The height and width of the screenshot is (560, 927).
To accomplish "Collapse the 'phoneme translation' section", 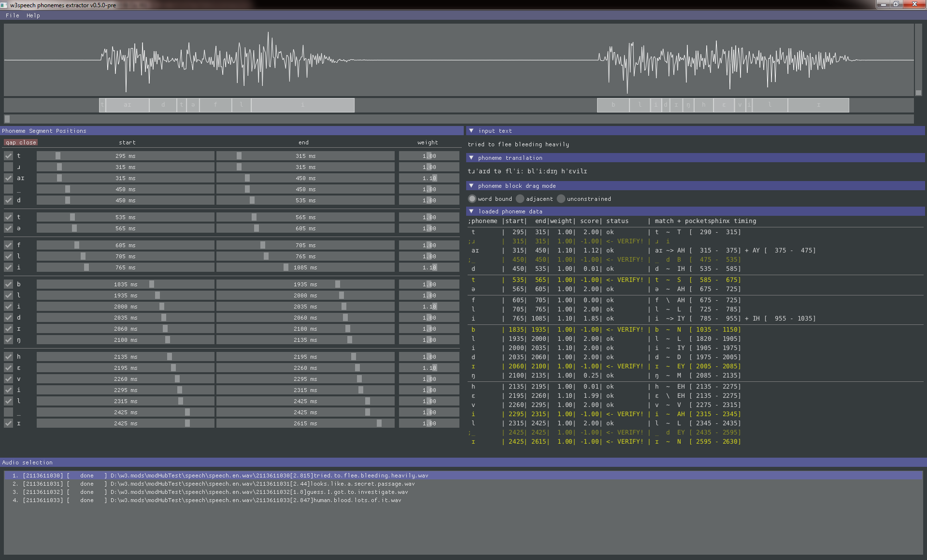I will [x=471, y=158].
